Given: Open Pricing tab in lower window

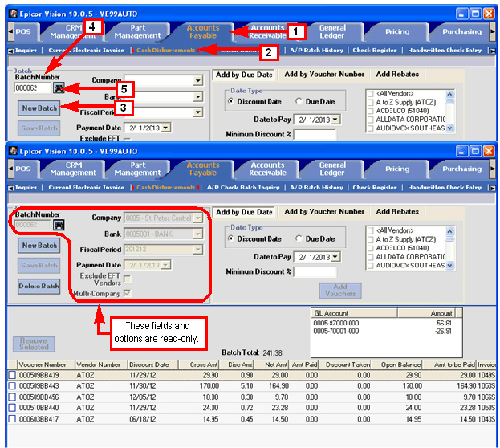Looking at the screenshot, I should pyautogui.click(x=397, y=169).
